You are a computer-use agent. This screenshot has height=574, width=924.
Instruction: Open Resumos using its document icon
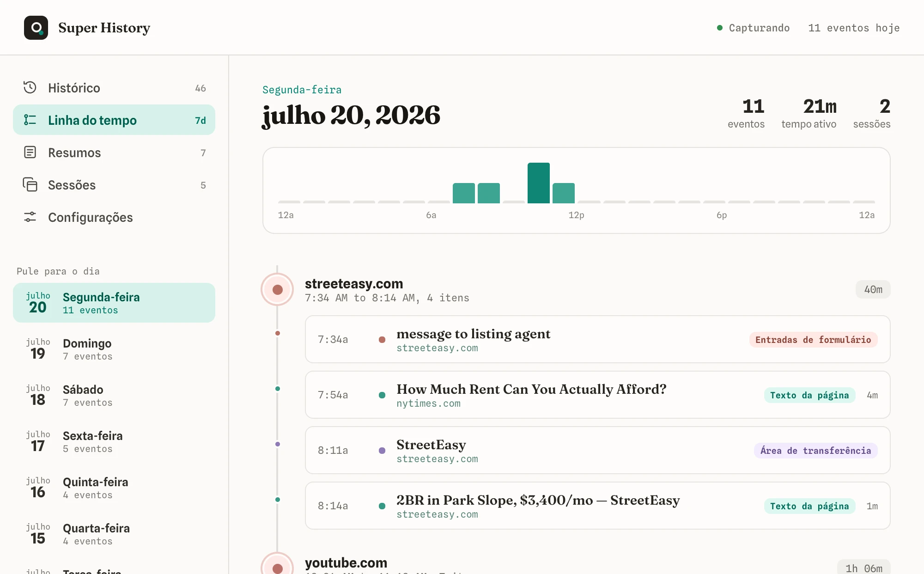click(30, 152)
